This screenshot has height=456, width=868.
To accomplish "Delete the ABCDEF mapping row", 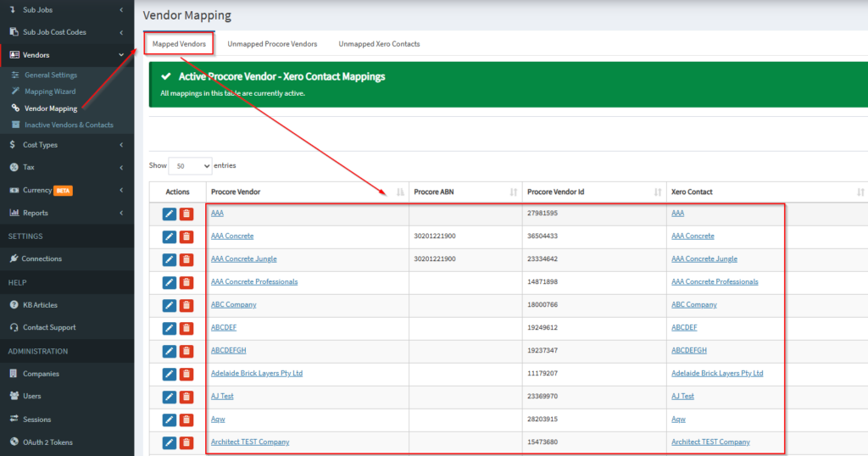I will click(x=186, y=328).
